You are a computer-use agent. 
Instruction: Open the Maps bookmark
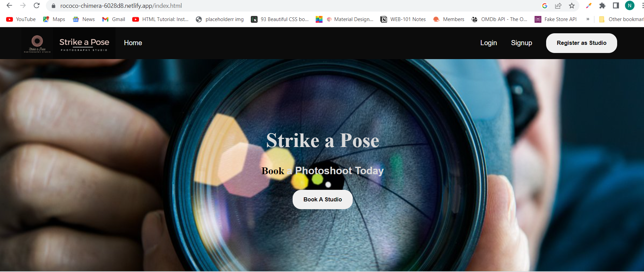coord(54,19)
